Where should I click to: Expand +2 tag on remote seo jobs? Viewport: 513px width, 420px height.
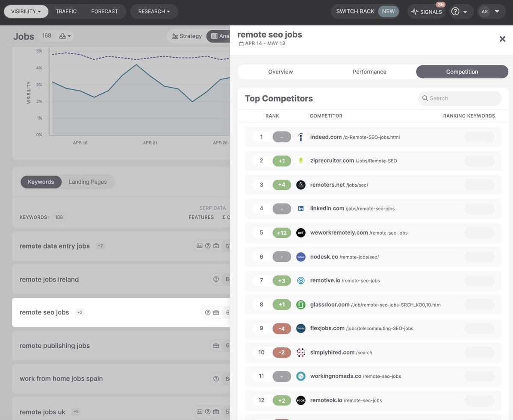point(80,313)
